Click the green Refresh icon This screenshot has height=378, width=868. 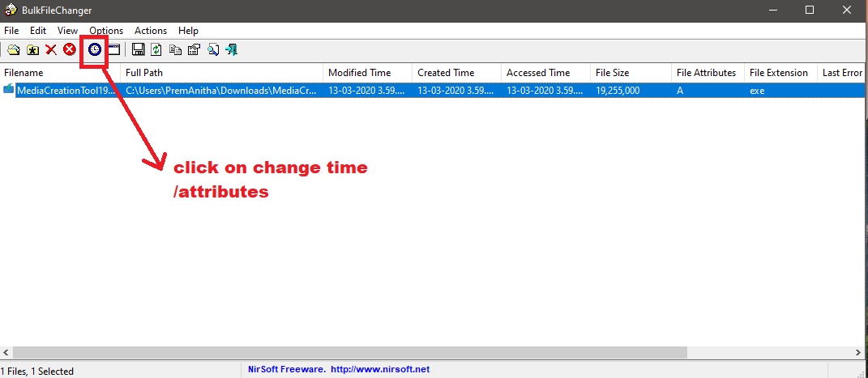point(156,50)
